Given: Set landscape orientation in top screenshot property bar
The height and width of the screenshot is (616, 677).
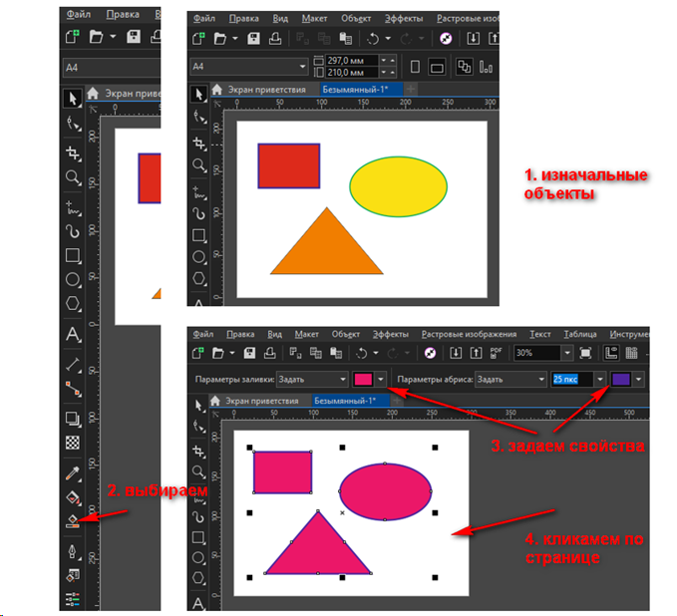Looking at the screenshot, I should [x=437, y=67].
